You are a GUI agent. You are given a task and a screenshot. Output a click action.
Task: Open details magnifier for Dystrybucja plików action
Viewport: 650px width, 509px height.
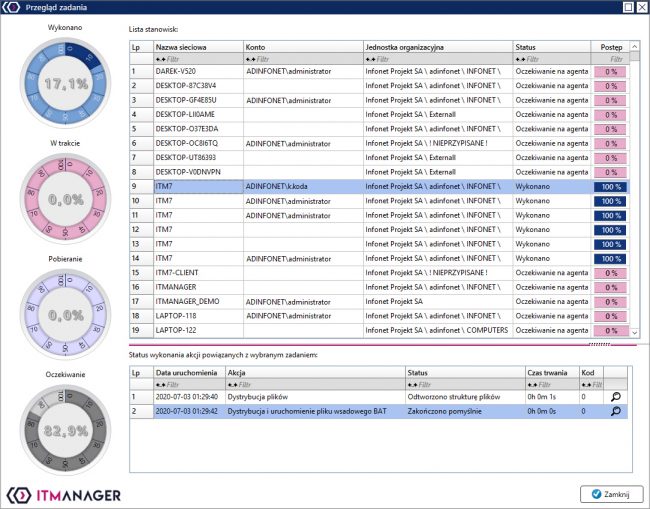616,397
